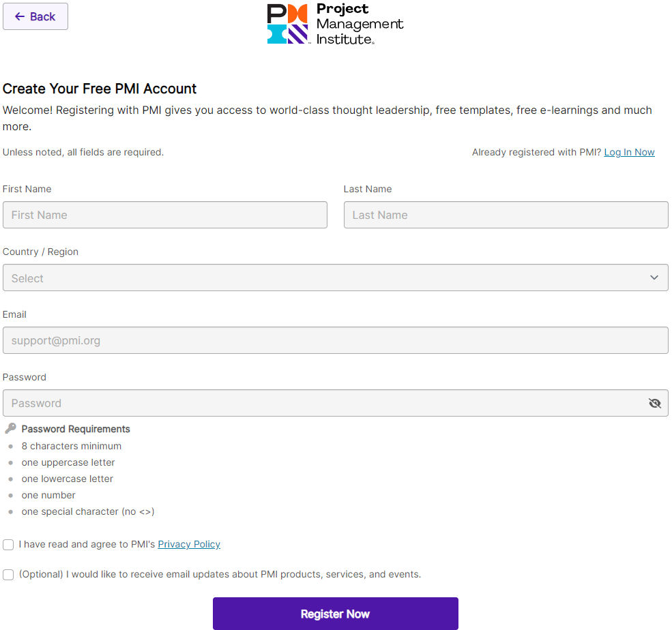The width and height of the screenshot is (672, 630).
Task: Click the 'Password Requirements' label
Action: click(x=76, y=429)
